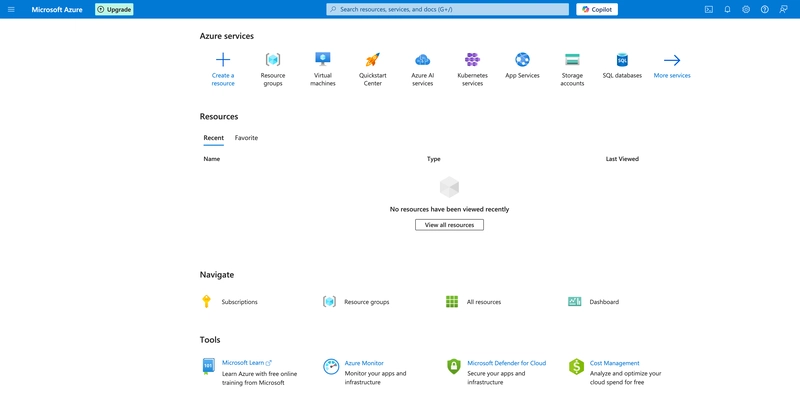Click the Azure Monitor gauge icon

click(331, 367)
